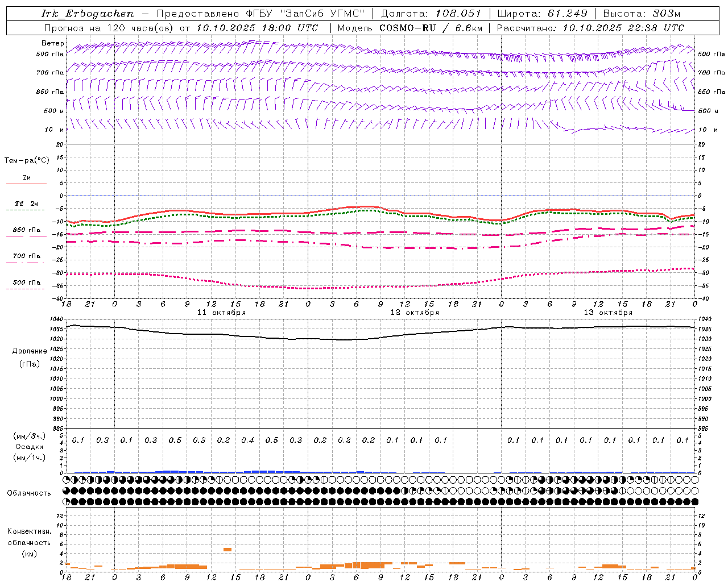This screenshot has height=582, width=728.
Task: Click the 'Осадки' precipitation label
Action: pyautogui.click(x=29, y=447)
